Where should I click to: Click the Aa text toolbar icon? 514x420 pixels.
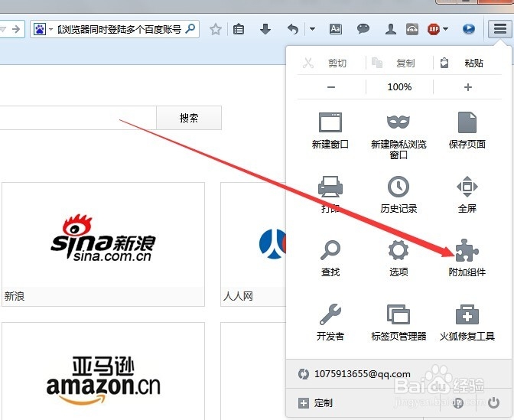tap(335, 29)
